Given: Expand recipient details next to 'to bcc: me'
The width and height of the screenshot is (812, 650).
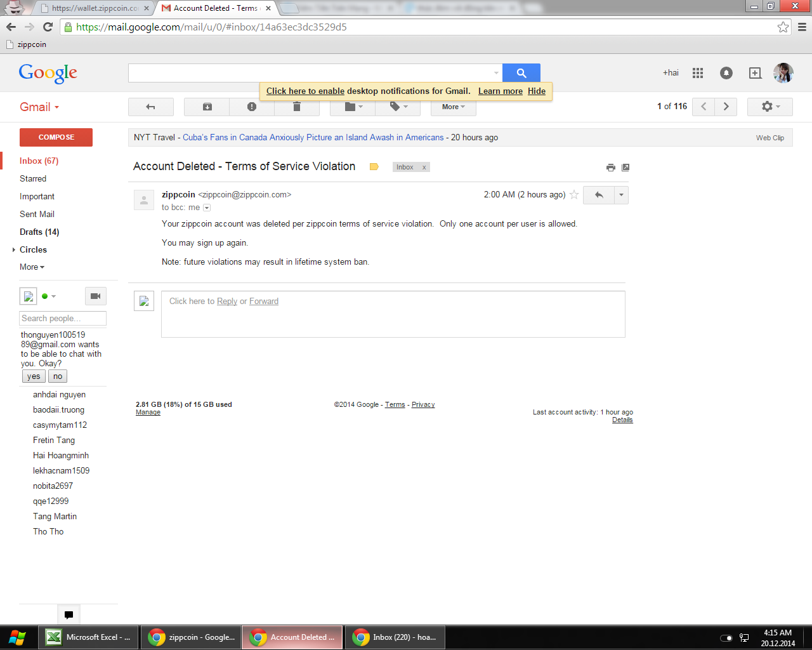Looking at the screenshot, I should (x=206, y=208).
